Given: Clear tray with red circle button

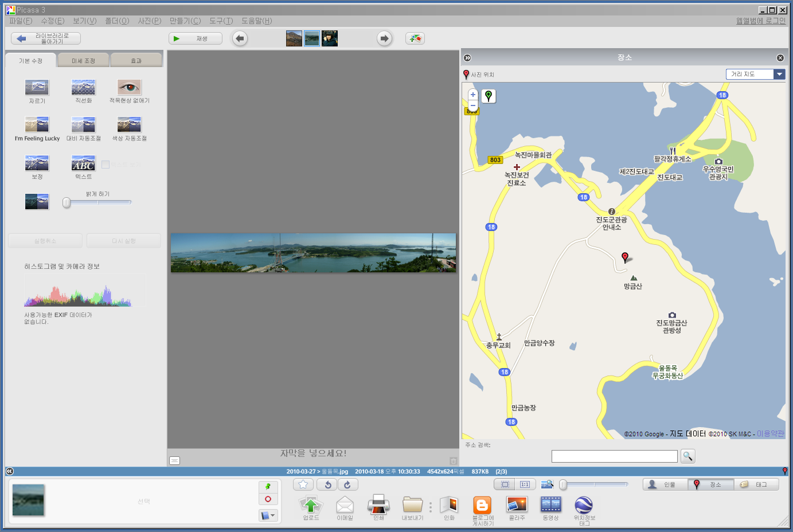Looking at the screenshot, I should coord(268,499).
